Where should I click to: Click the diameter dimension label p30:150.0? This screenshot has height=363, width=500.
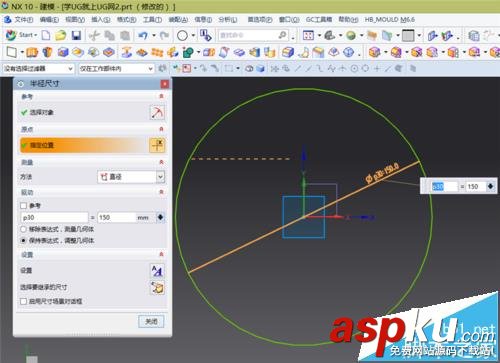click(x=382, y=173)
